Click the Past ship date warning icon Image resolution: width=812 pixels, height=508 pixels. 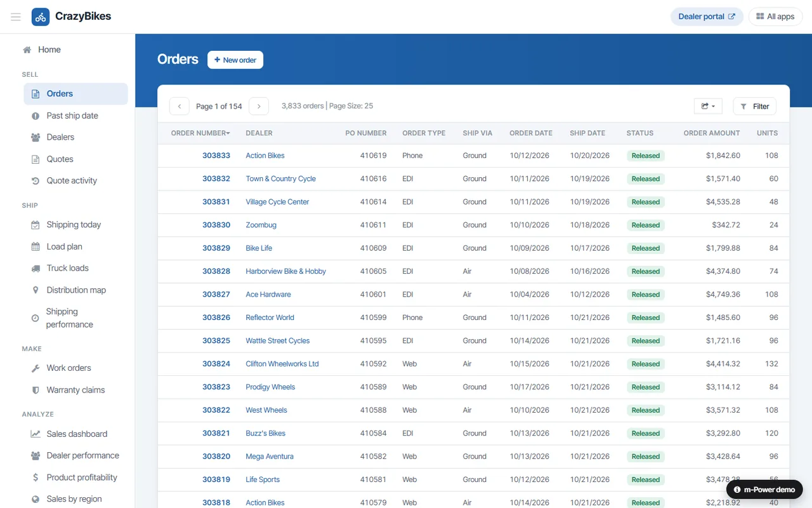(x=36, y=116)
